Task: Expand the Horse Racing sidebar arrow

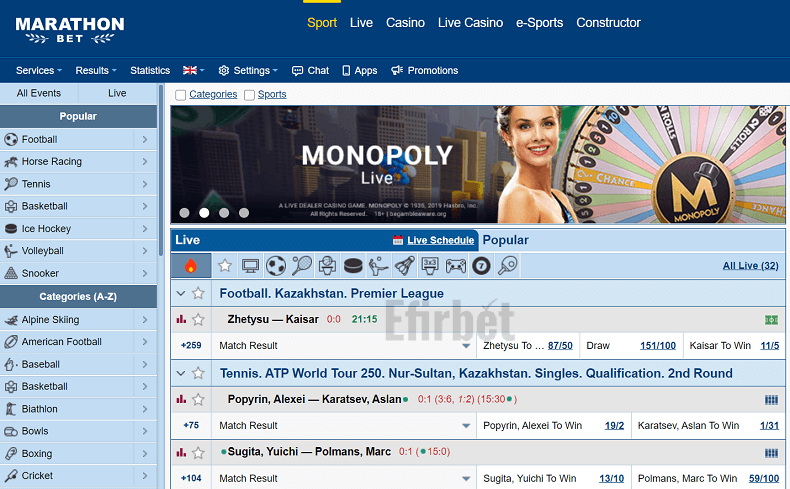Action: [x=145, y=162]
